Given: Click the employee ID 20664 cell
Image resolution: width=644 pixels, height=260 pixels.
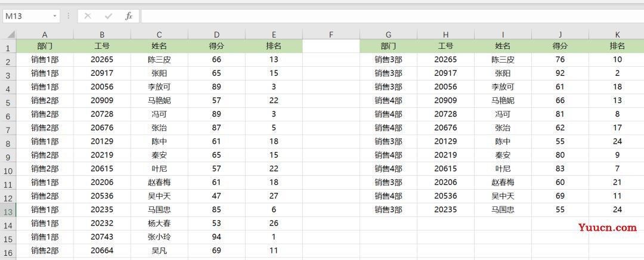Looking at the screenshot, I should [102, 250].
